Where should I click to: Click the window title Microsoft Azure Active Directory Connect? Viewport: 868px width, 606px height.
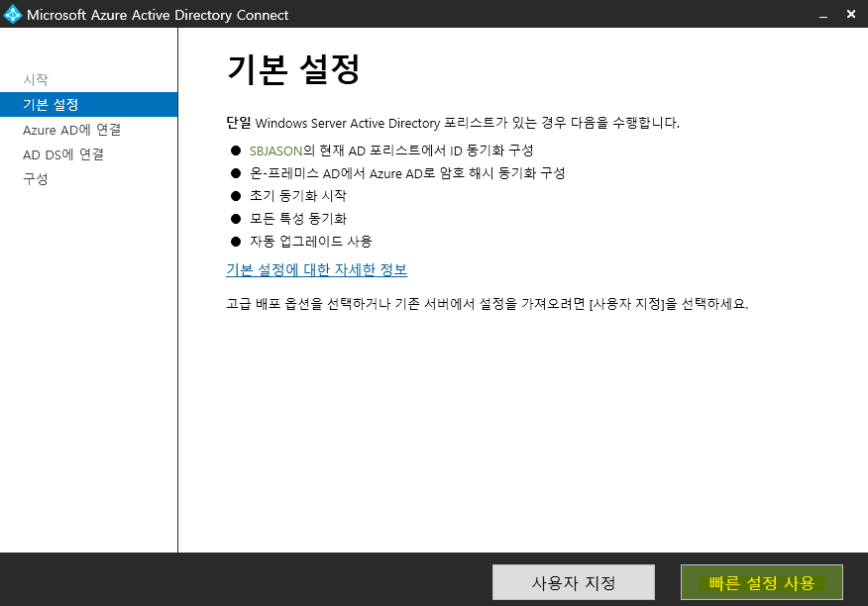click(x=158, y=15)
